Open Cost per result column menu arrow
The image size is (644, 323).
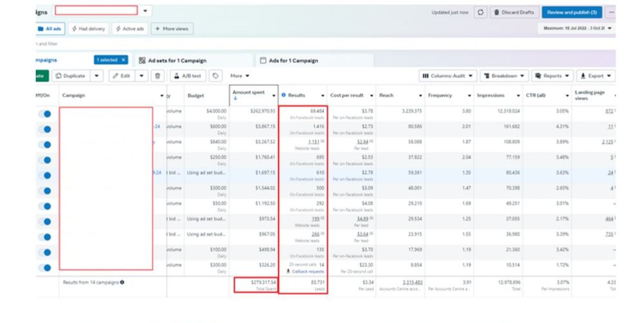click(x=372, y=96)
